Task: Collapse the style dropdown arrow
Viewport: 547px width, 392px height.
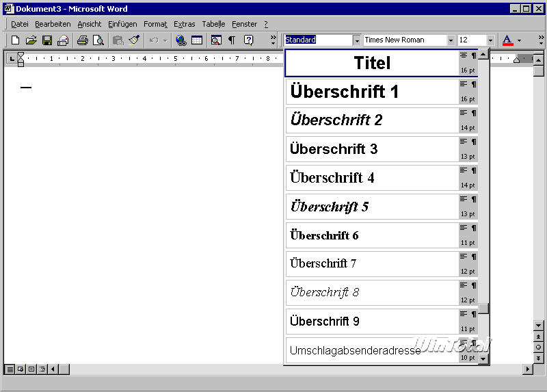Action: [356, 40]
